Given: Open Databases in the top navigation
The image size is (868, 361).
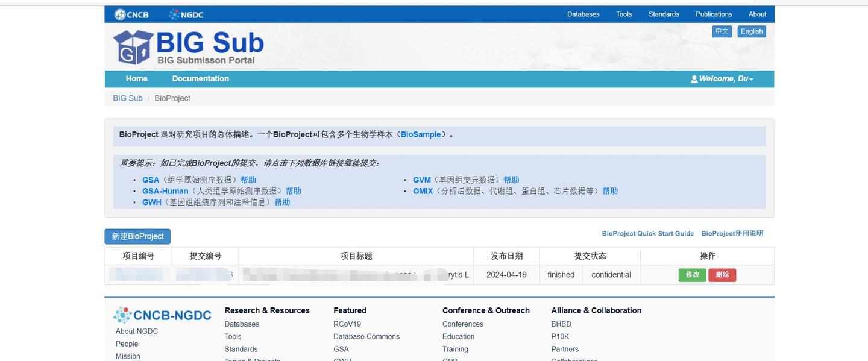Looking at the screenshot, I should tap(583, 14).
